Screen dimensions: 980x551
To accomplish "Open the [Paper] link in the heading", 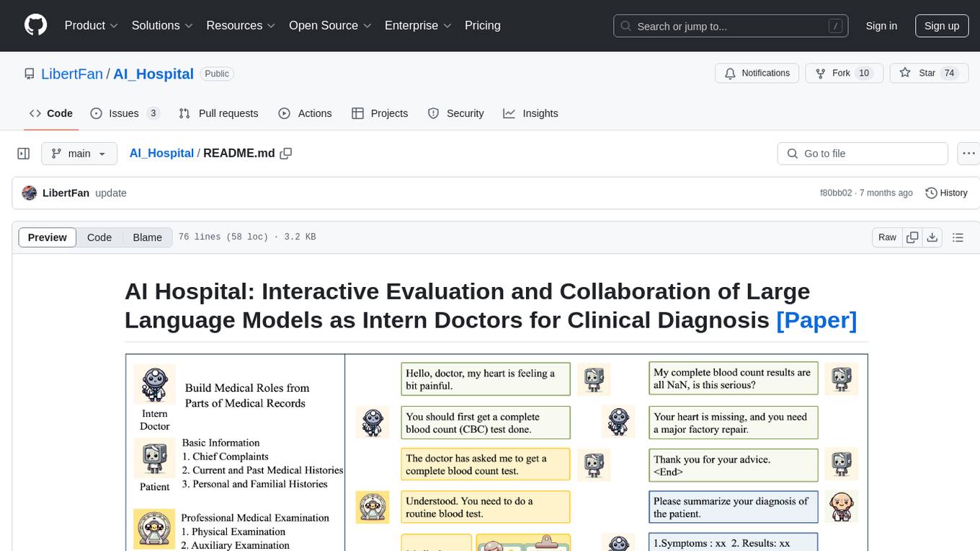I will tap(816, 319).
